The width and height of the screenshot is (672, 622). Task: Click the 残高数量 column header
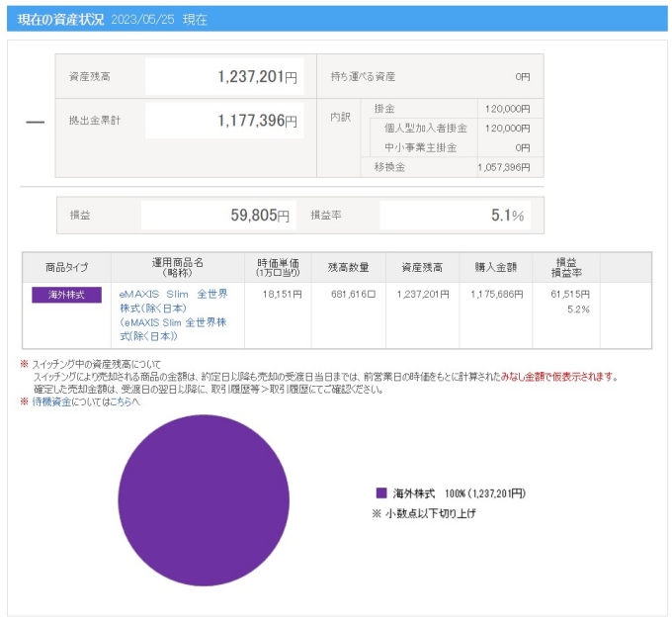pos(348,267)
